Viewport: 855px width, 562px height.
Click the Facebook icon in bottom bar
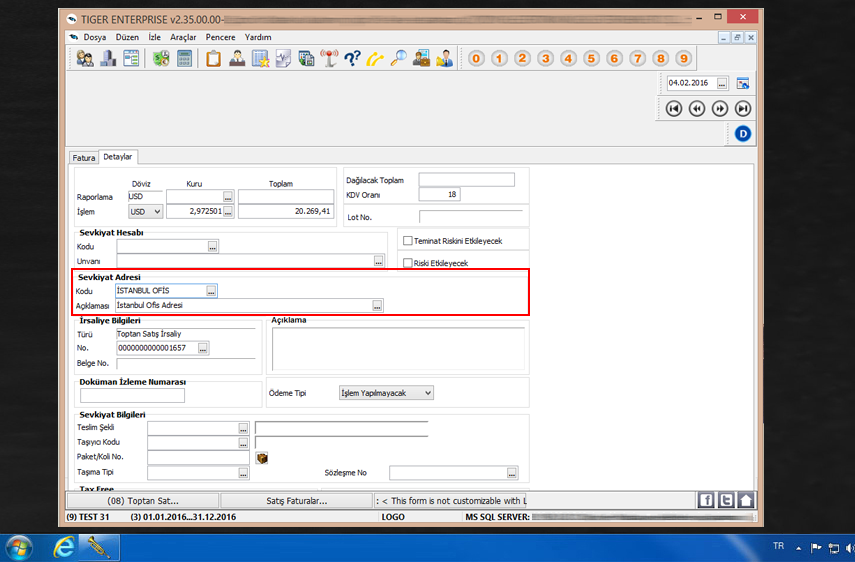706,500
